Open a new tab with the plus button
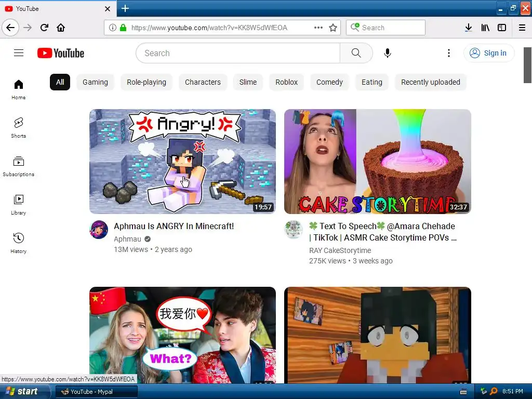Screen dimensions: 532x399 point(125,8)
